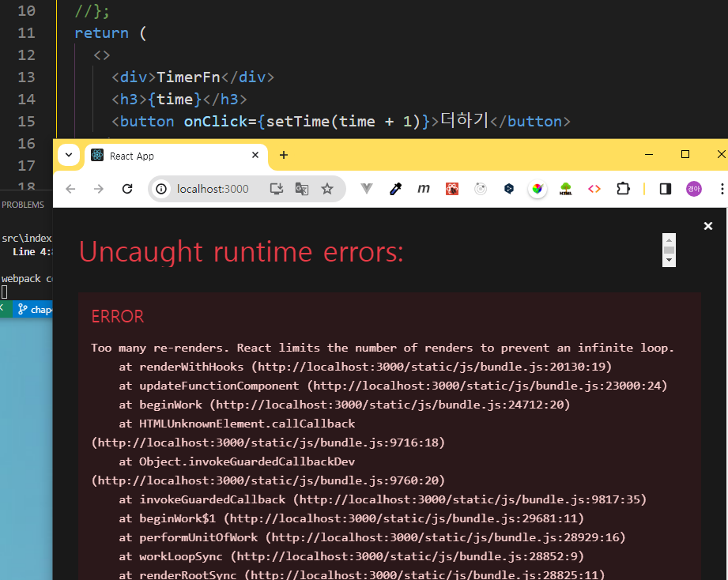Open the translate page icon
This screenshot has height=580, width=728.
302,189
